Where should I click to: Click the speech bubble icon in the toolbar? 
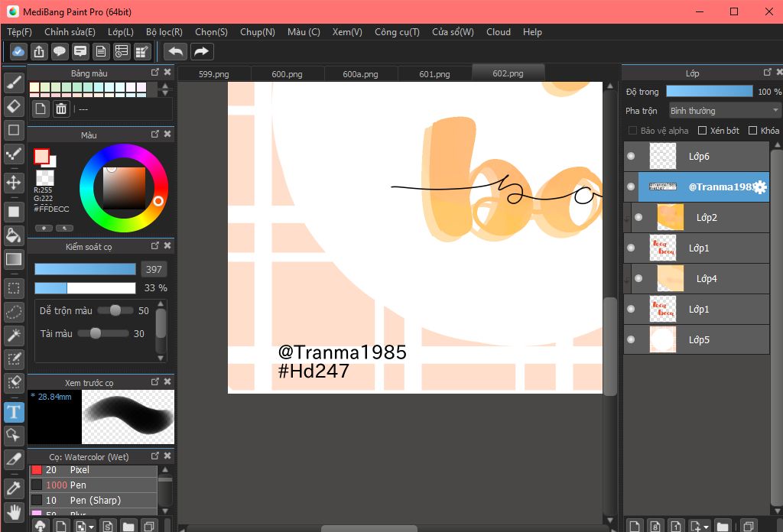pos(60,51)
